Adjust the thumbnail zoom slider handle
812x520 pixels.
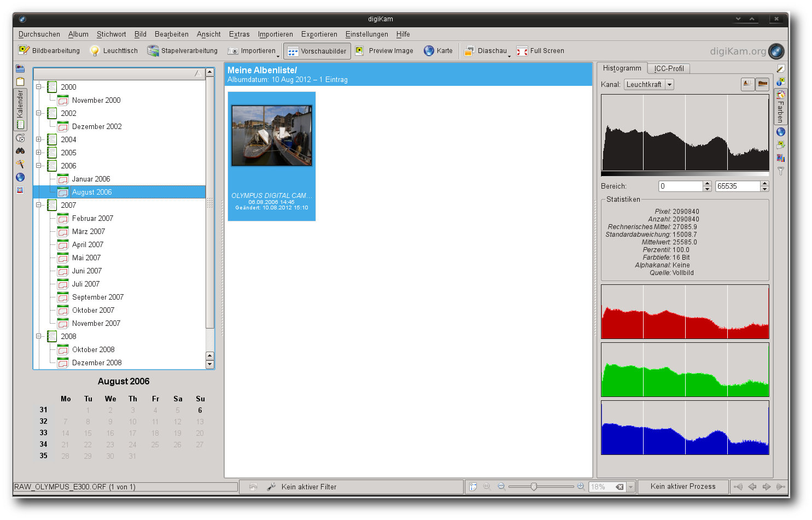pyautogui.click(x=534, y=487)
